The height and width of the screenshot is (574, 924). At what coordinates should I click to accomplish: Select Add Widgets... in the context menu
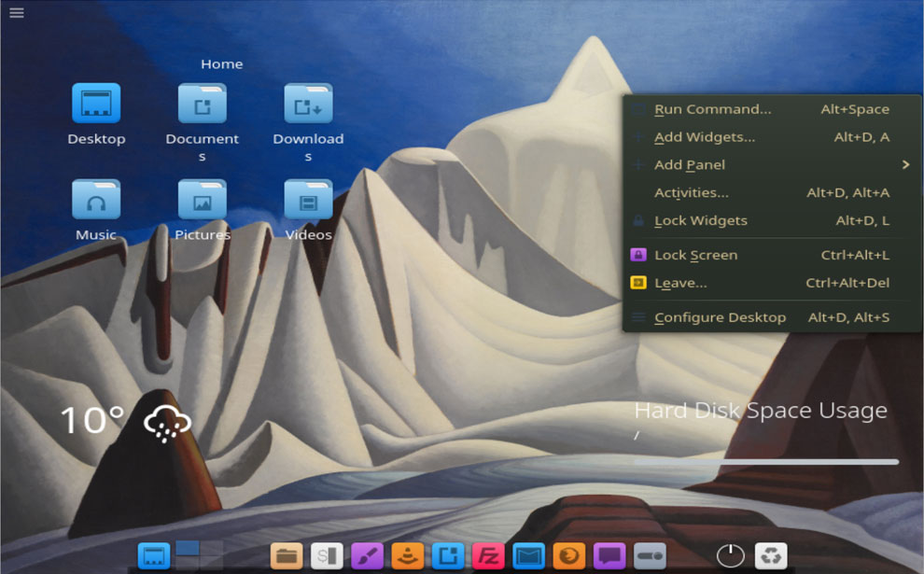pyautogui.click(x=772, y=136)
